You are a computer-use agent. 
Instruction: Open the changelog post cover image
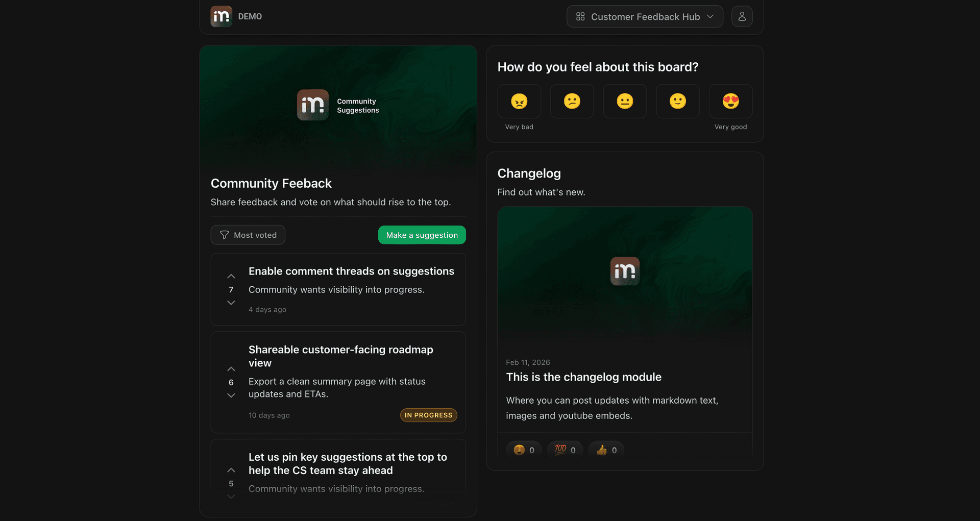[x=625, y=276]
